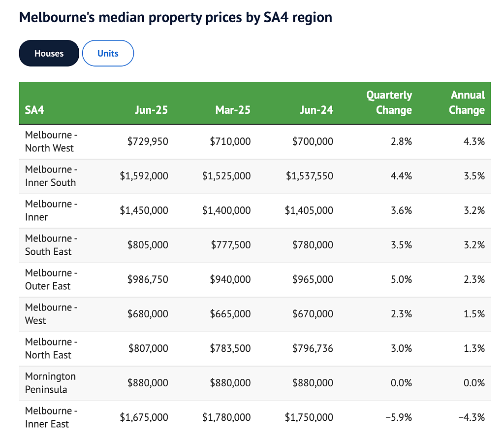Click the Jun-24 column header

[316, 110]
